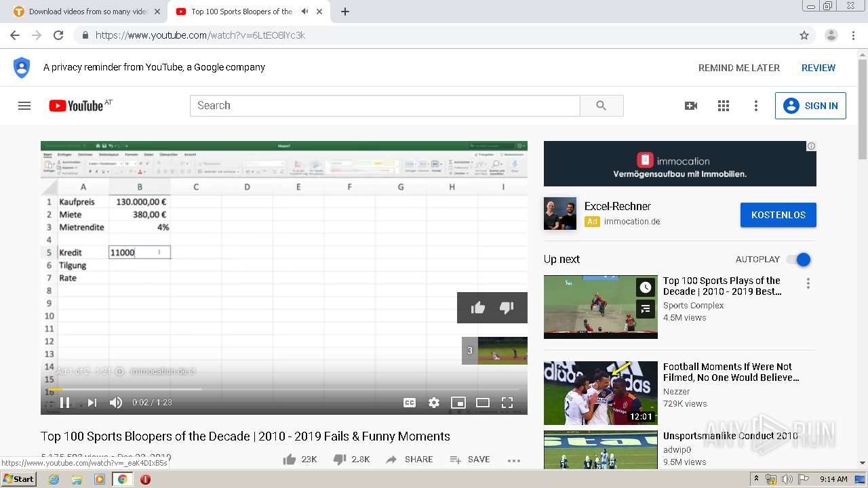Click the SHARE button
Screen dimensions: 868x488
(x=409, y=460)
